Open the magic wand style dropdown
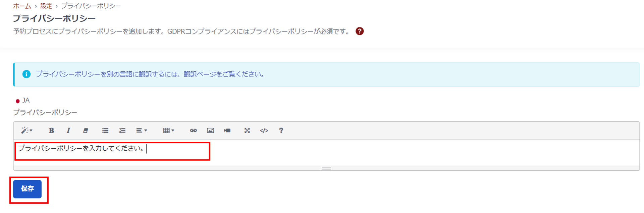This screenshot has width=644, height=213. [x=26, y=131]
